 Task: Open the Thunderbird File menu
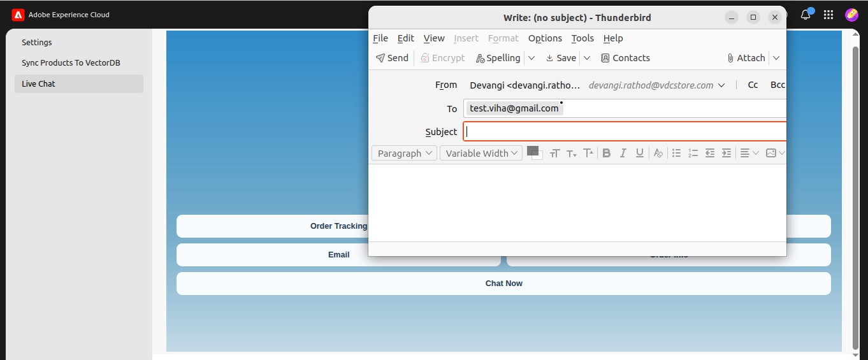(x=380, y=38)
